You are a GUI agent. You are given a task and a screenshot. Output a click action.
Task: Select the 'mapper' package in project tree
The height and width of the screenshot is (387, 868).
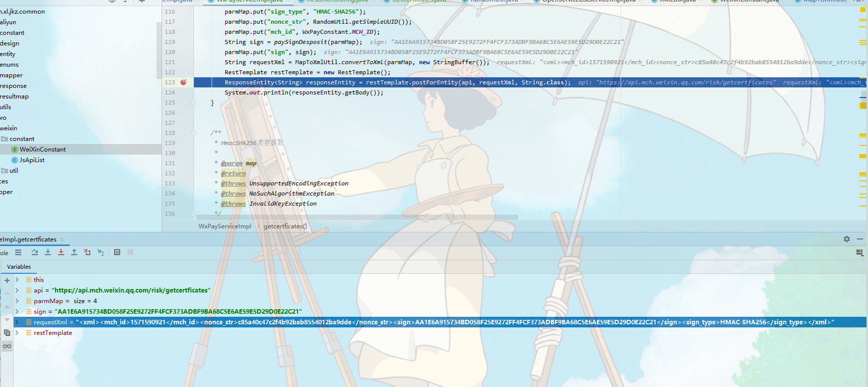(x=11, y=75)
